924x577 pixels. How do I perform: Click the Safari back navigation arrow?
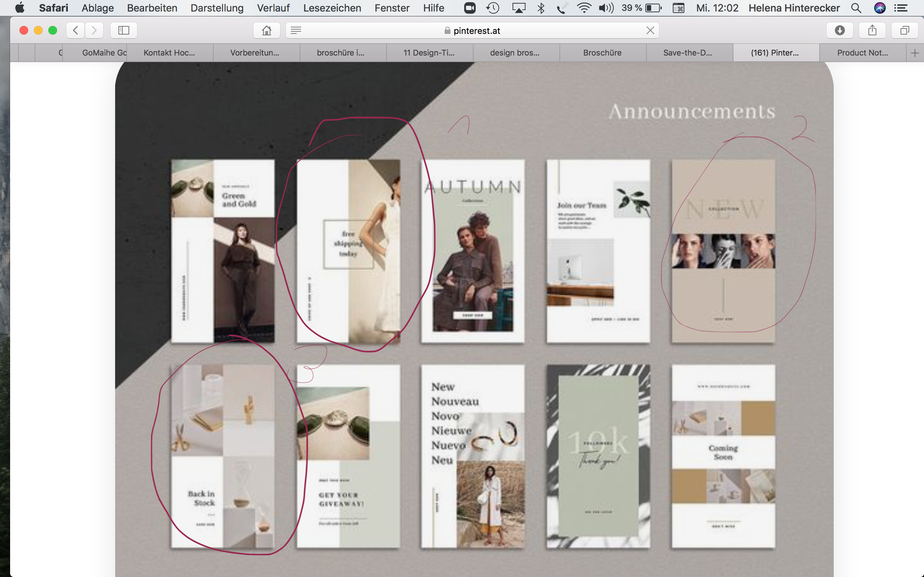[75, 30]
